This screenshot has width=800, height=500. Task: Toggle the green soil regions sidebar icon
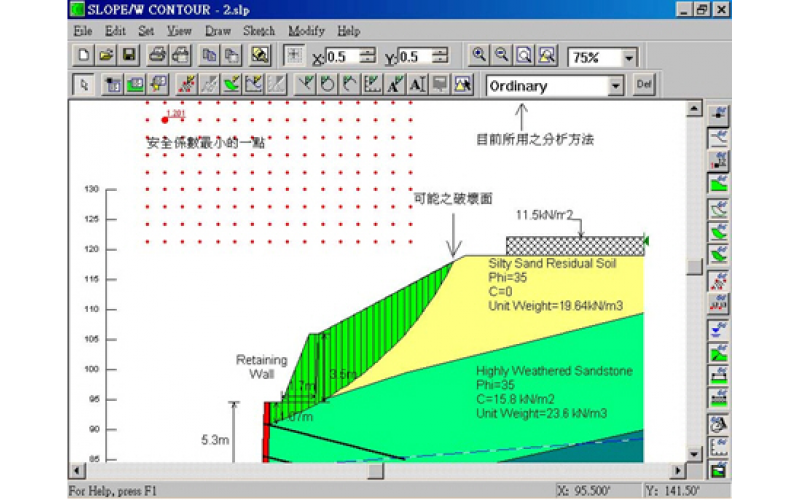[x=718, y=183]
